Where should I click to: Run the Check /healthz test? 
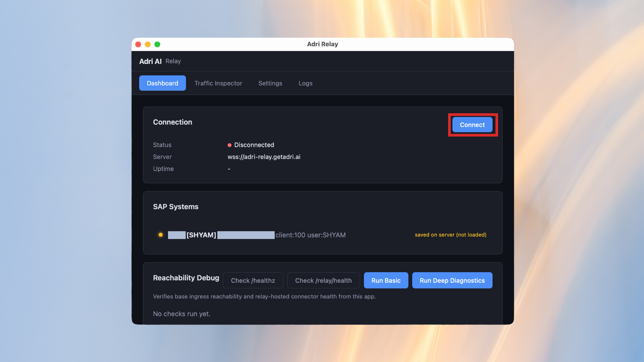(253, 280)
